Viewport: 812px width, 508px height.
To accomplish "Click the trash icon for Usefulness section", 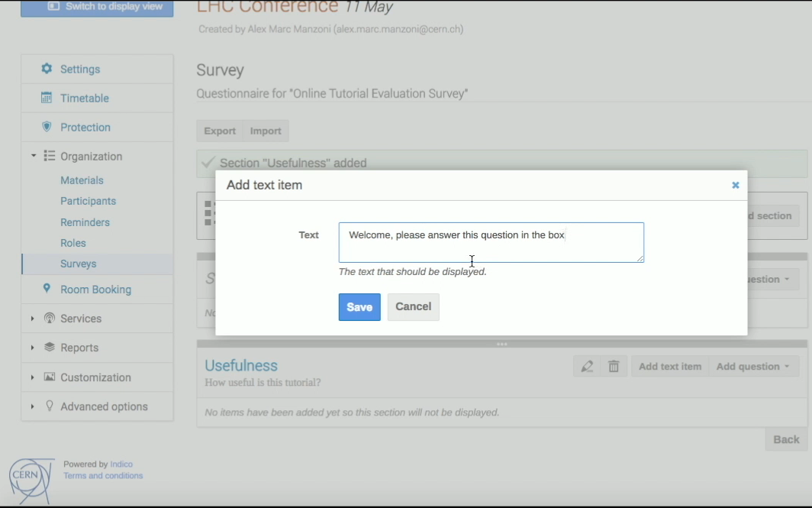I will 614,367.
